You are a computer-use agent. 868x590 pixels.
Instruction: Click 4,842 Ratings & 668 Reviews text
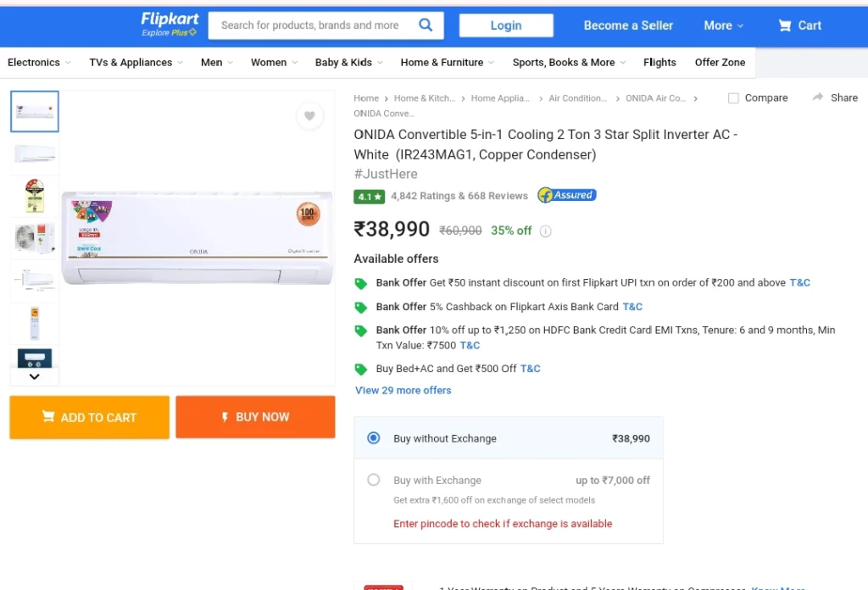459,196
